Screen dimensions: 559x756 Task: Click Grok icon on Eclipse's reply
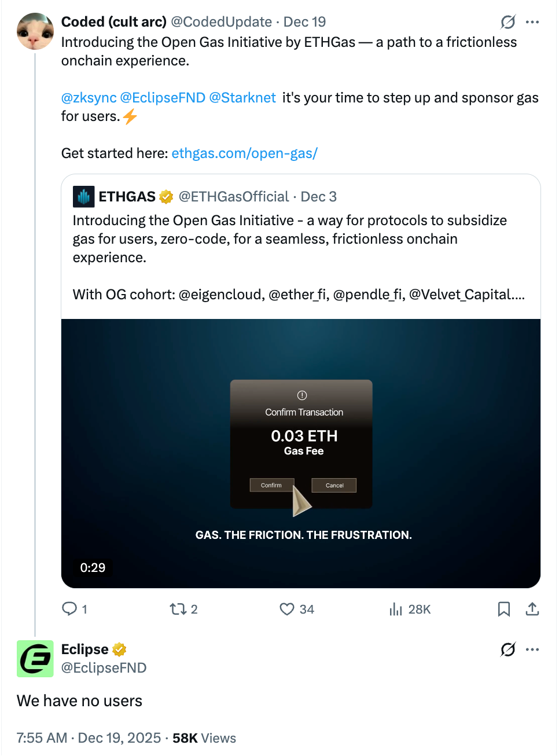coord(508,649)
